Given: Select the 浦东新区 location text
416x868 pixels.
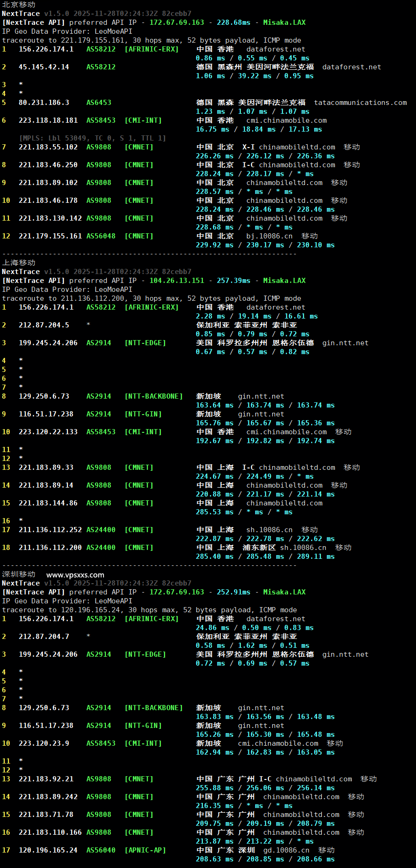Looking at the screenshot, I should [259, 548].
